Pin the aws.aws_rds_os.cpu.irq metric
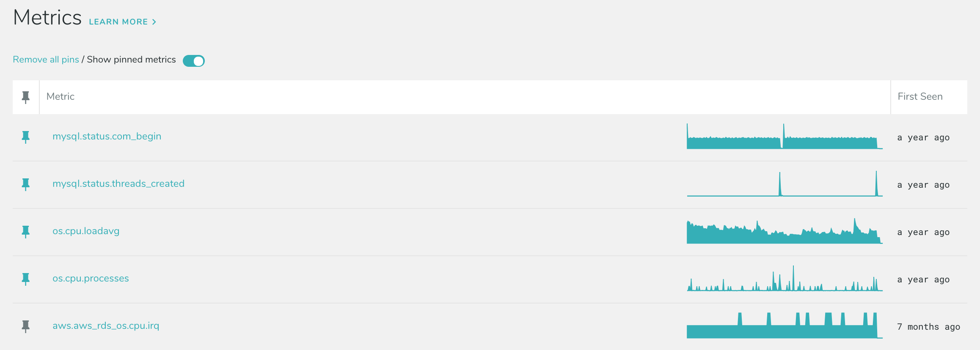The height and width of the screenshot is (350, 980). [26, 326]
